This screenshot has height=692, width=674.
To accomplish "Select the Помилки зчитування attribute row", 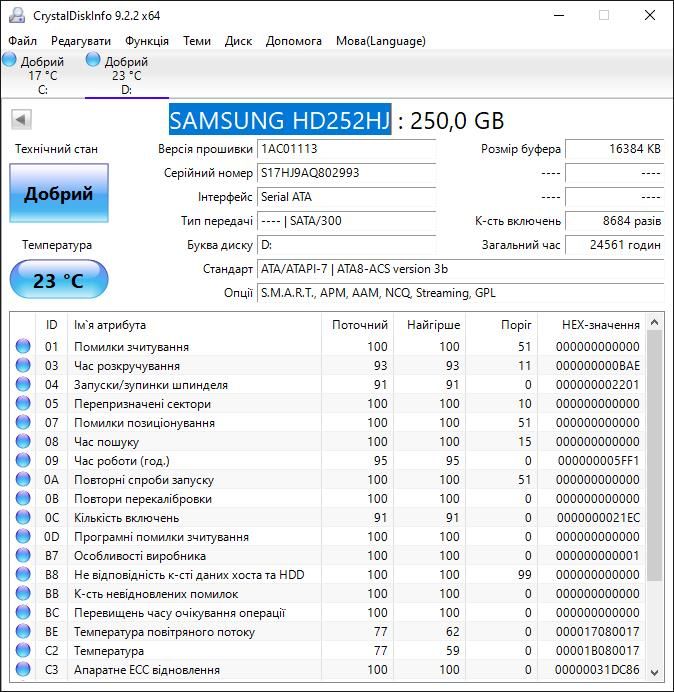I will pos(328,346).
